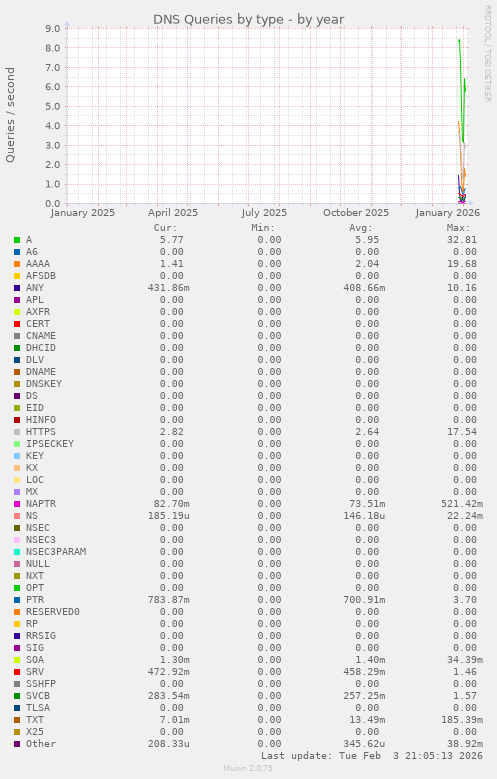Image resolution: width=497 pixels, height=779 pixels.
Task: Click the 'Min:' column header
Action: (x=263, y=228)
